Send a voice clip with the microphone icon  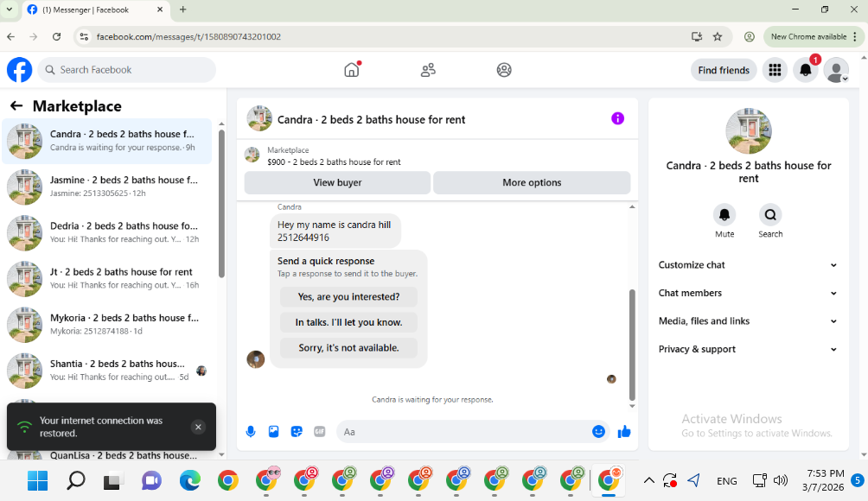pos(251,431)
